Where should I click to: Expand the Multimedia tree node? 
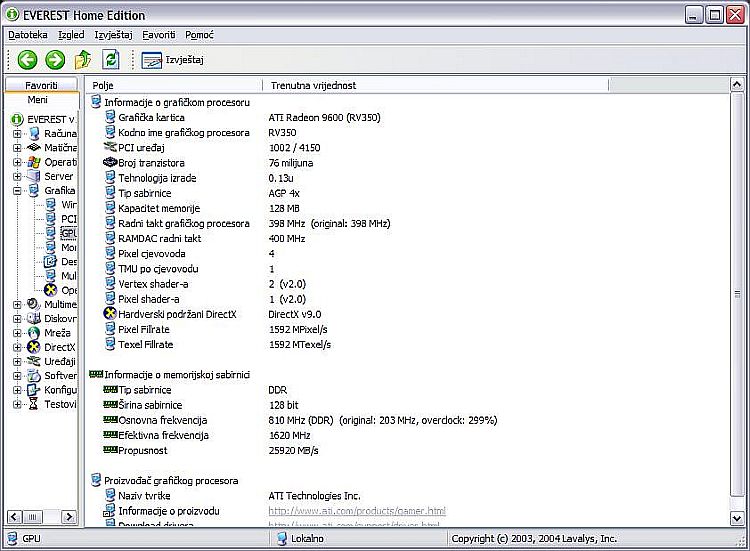tap(17, 305)
